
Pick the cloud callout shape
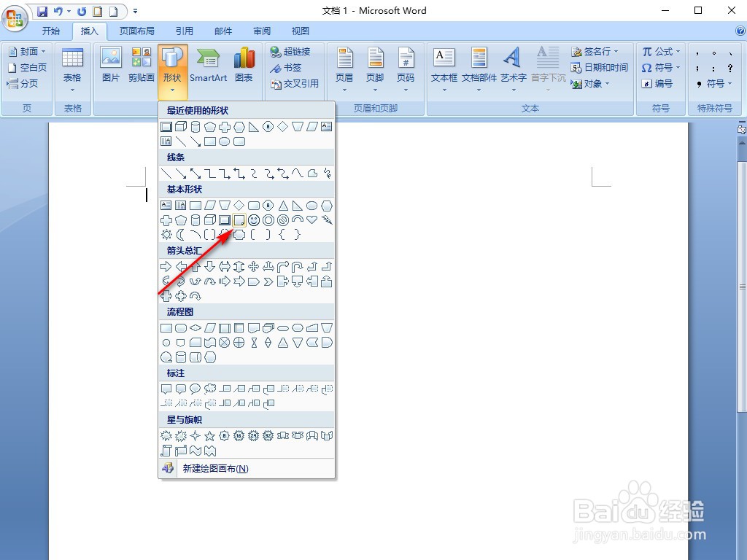[210, 389]
